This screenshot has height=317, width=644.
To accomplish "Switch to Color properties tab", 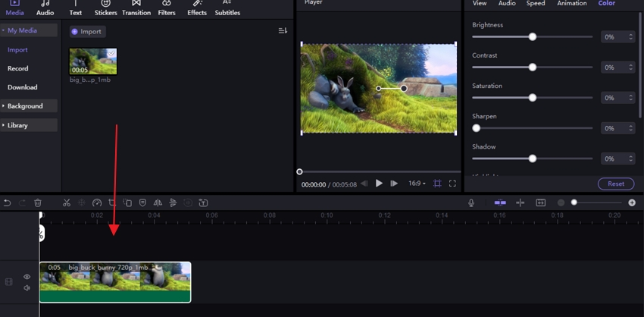I will pos(606,3).
